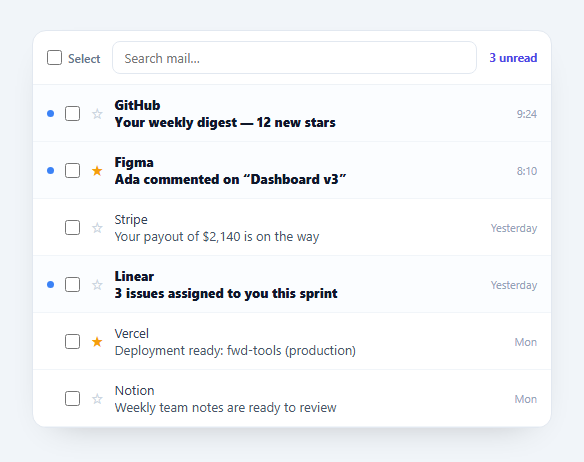The height and width of the screenshot is (462, 584).
Task: Open "Ada commented on Dashboard v3" message
Action: click(230, 180)
